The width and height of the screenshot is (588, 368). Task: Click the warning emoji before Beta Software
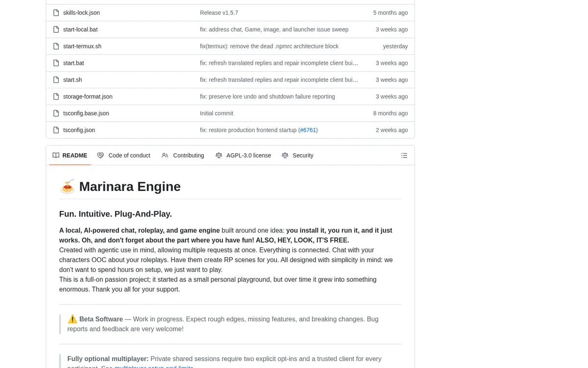(x=73, y=319)
